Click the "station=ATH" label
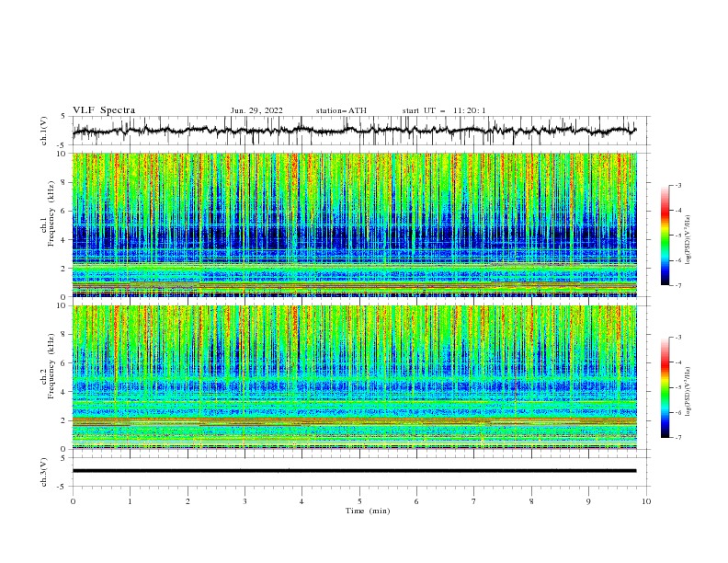 pyautogui.click(x=341, y=110)
